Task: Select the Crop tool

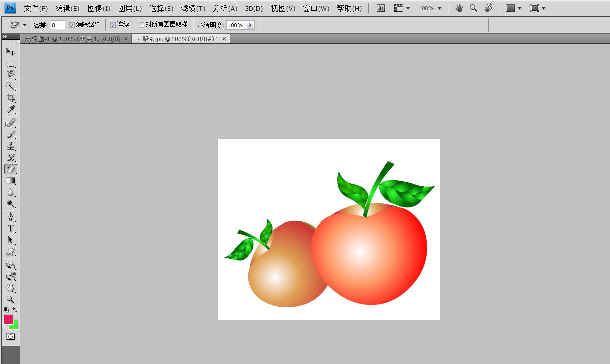Action: pos(10,98)
